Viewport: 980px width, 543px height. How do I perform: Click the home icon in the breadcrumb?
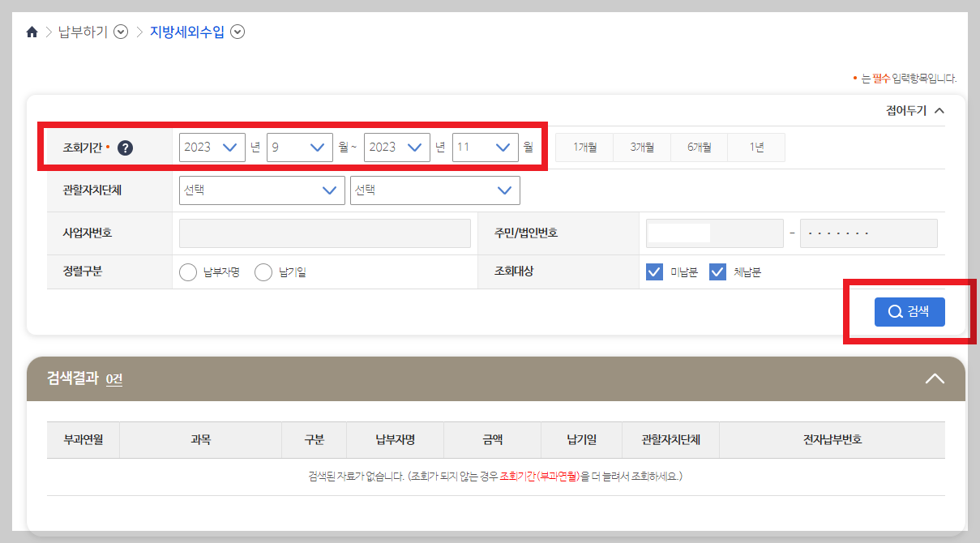(31, 31)
